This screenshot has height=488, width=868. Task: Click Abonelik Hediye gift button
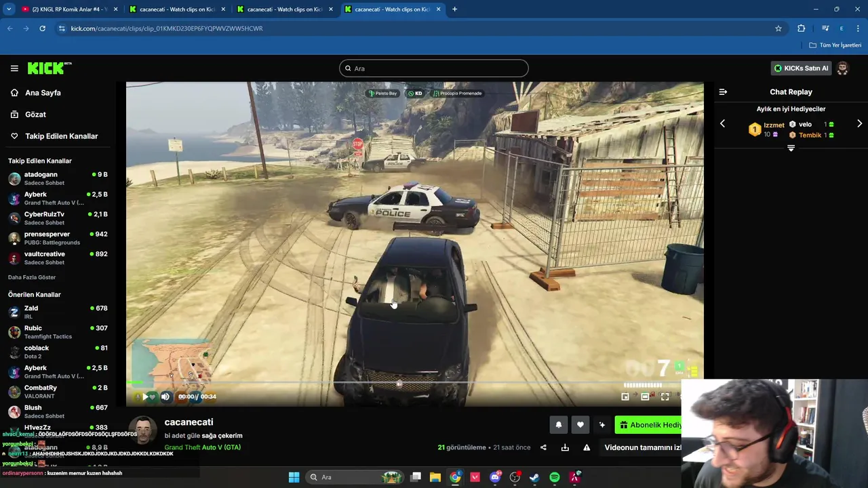649,425
